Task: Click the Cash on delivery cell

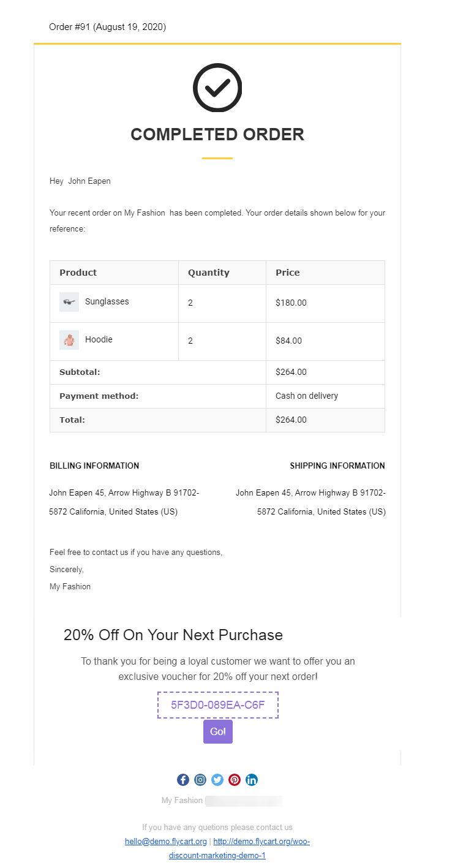Action: (307, 396)
